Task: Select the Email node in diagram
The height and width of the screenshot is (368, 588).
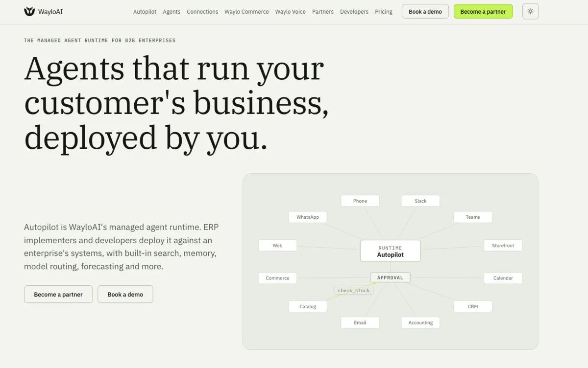Action: (360, 322)
